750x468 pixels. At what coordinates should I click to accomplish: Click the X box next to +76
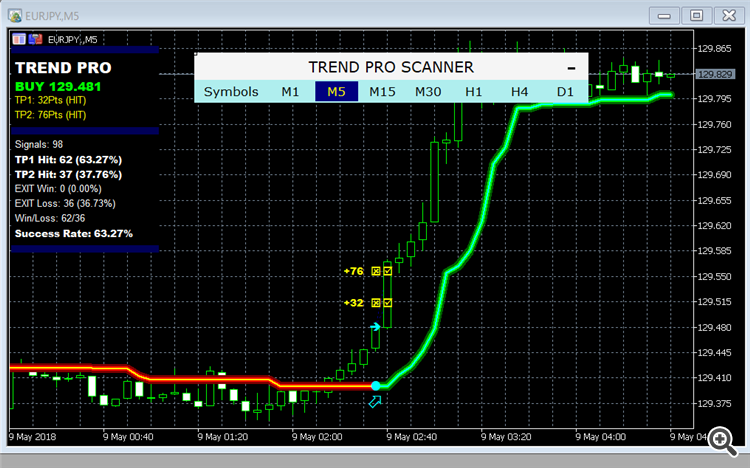tap(376, 271)
